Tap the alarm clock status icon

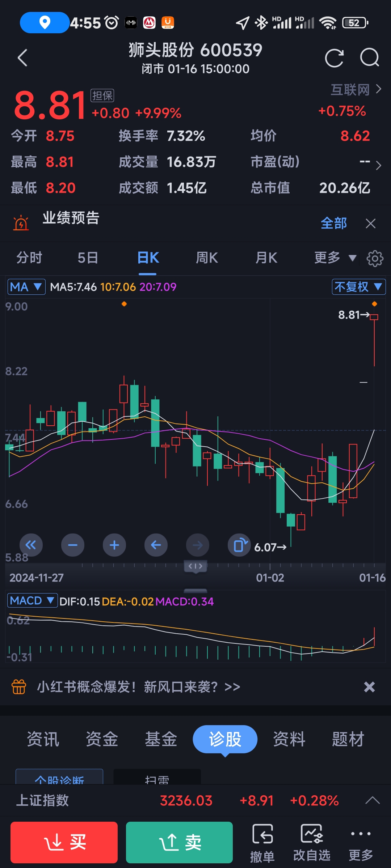112,23
